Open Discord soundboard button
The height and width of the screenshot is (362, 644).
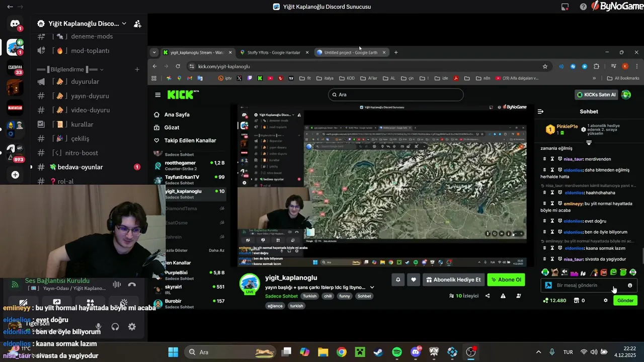coord(124,303)
